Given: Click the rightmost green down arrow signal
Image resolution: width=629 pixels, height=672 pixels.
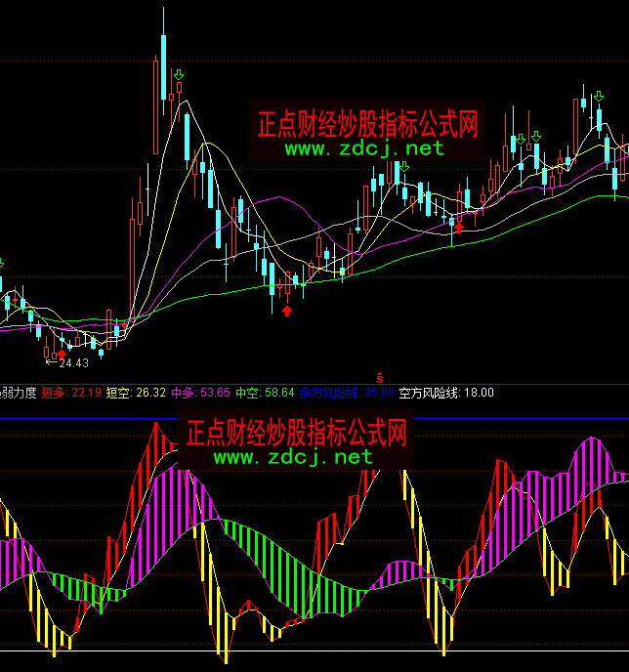Looking at the screenshot, I should pyautogui.click(x=597, y=97).
